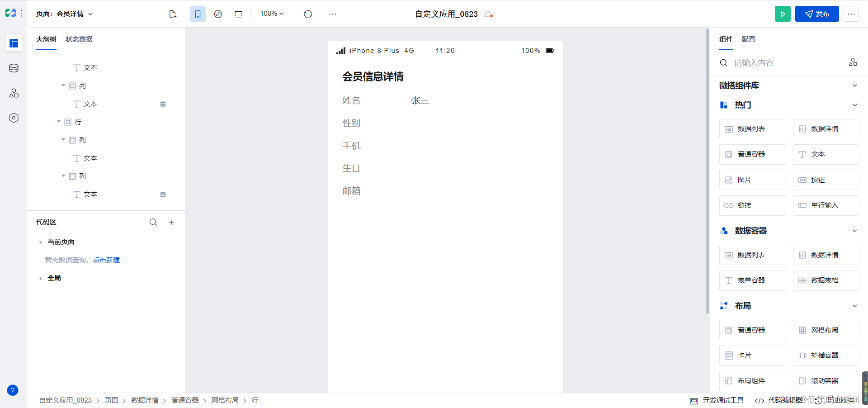Open the component management sidebar icon
This screenshot has height=408, width=868.
point(14,93)
